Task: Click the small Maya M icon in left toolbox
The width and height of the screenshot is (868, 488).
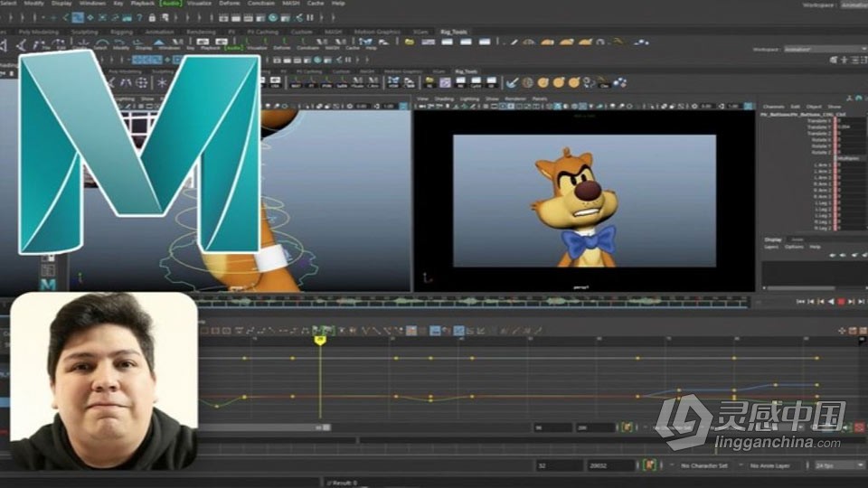Action: [48, 285]
